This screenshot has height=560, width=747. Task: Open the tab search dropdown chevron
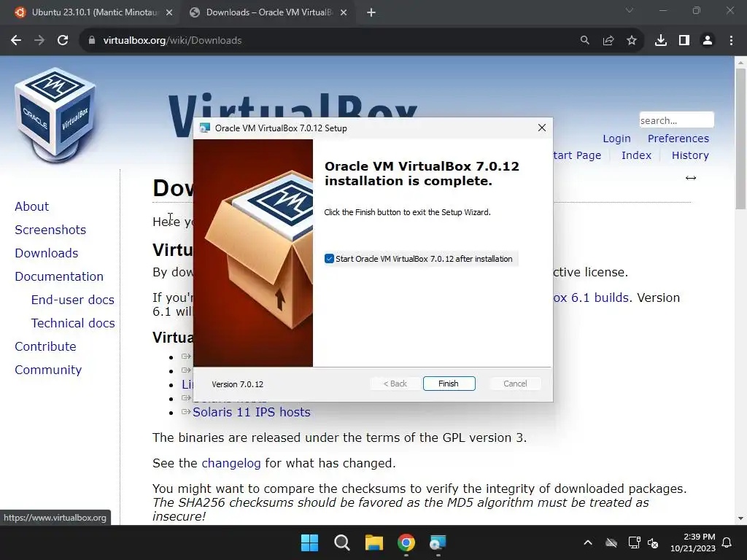(x=630, y=10)
